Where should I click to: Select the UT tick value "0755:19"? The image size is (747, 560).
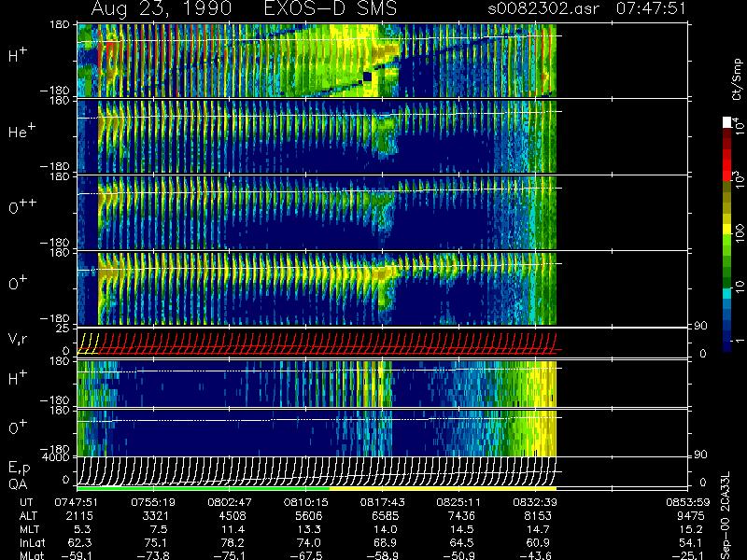coord(153,502)
